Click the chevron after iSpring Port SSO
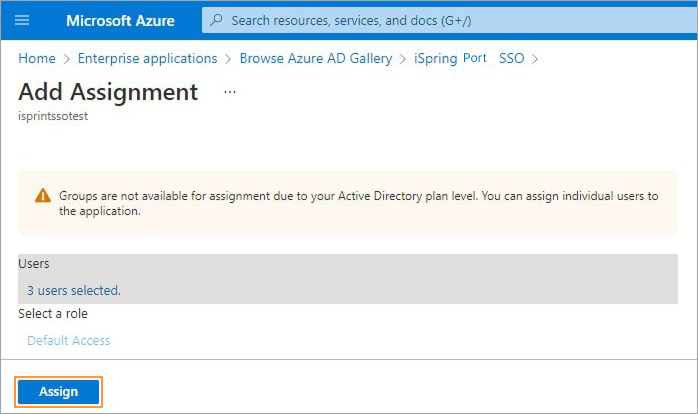Screen dimensions: 698x414 [535, 59]
